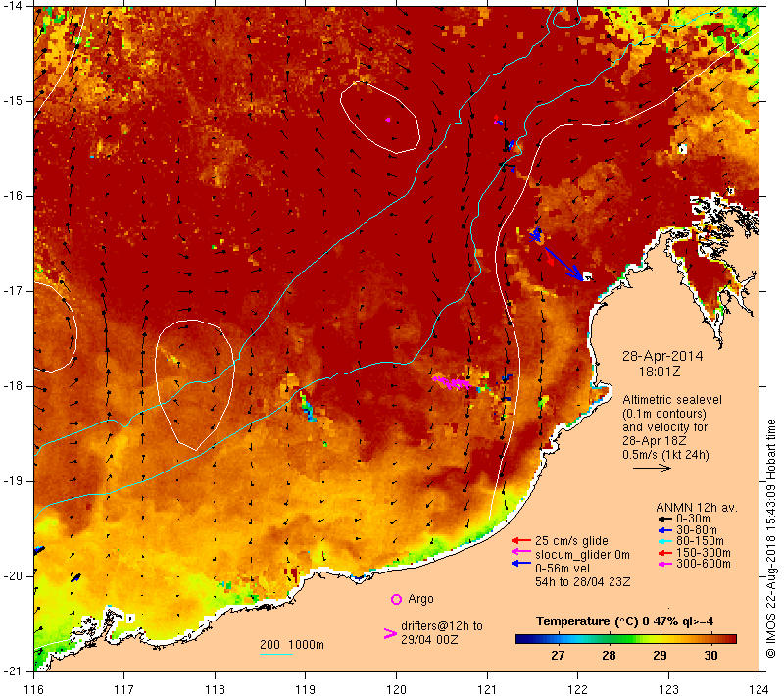Click the 0-56m vel label
784x696 pixels.
[563, 569]
